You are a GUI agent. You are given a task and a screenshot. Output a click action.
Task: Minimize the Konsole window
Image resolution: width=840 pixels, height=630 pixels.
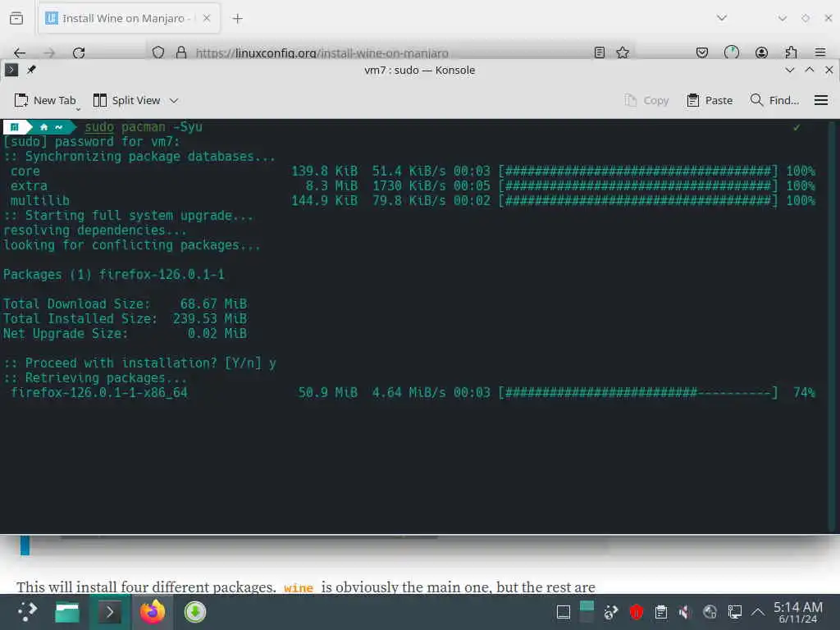(790, 71)
